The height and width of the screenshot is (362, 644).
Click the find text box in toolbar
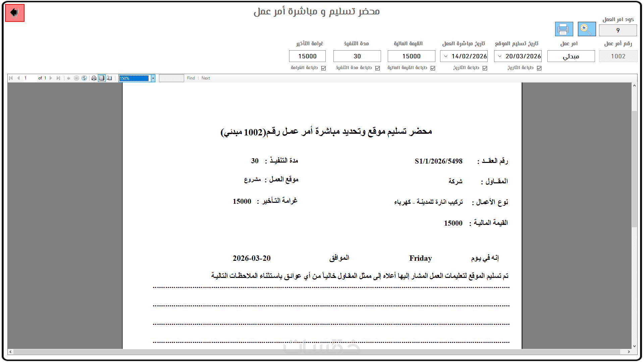[171, 78]
